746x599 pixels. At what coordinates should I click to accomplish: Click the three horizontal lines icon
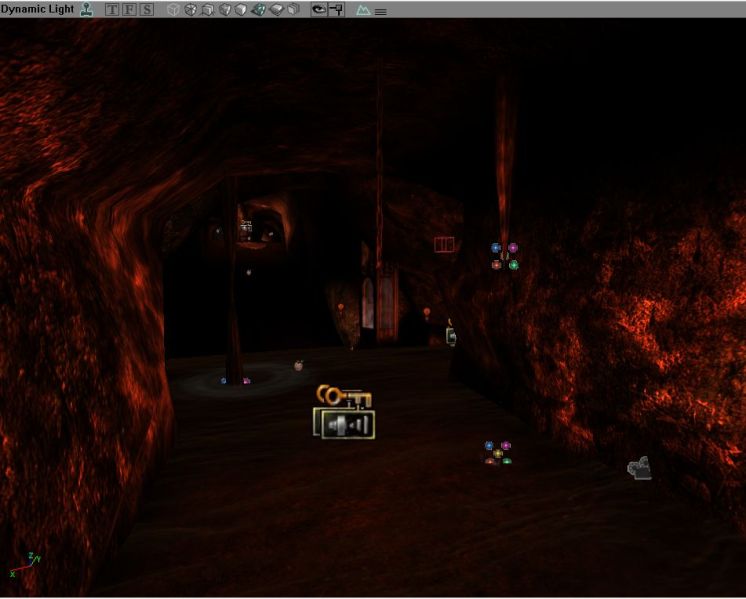381,12
